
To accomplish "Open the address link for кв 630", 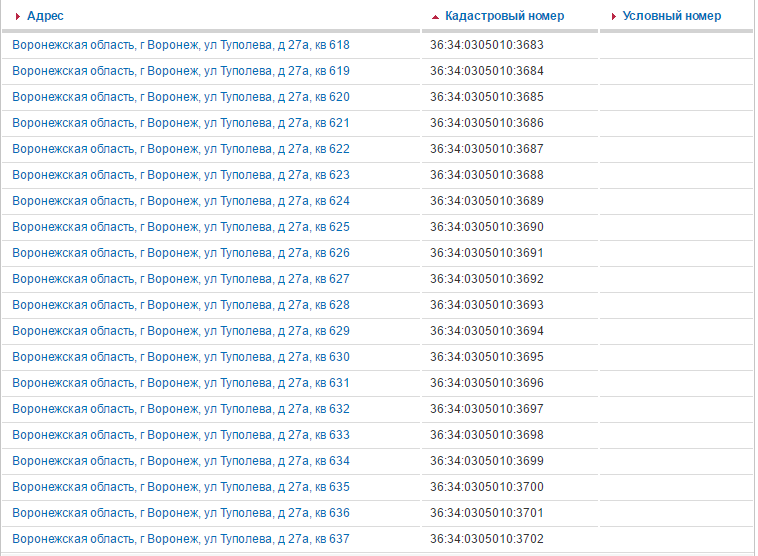I will (x=181, y=357).
